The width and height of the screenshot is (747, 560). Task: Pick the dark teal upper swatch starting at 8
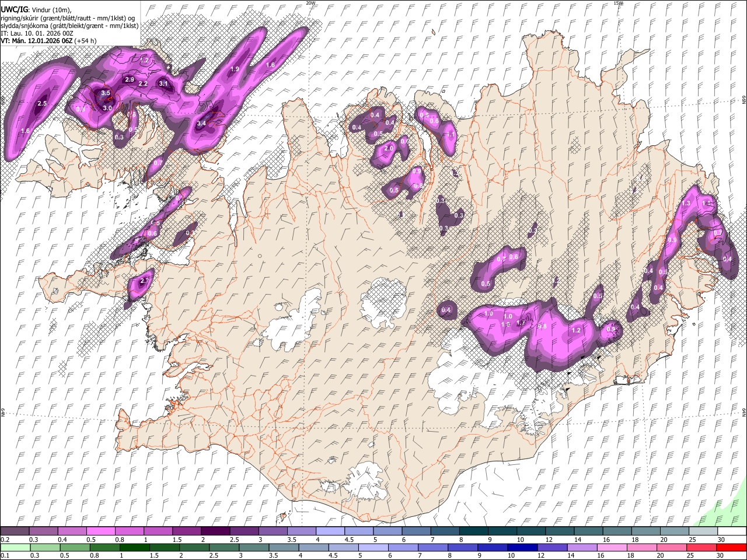click(473, 531)
